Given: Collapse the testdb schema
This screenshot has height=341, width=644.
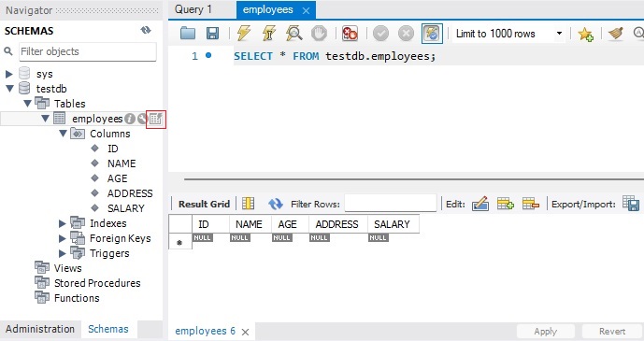Looking at the screenshot, I should [9, 88].
